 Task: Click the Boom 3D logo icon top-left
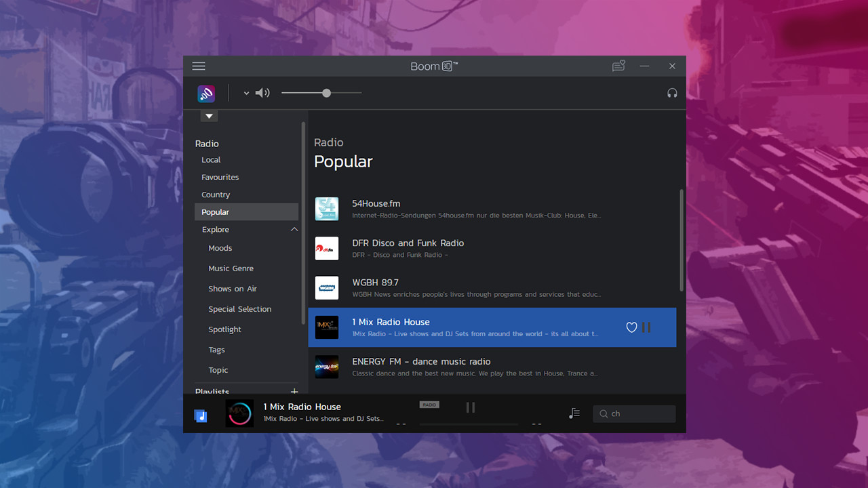(x=205, y=93)
